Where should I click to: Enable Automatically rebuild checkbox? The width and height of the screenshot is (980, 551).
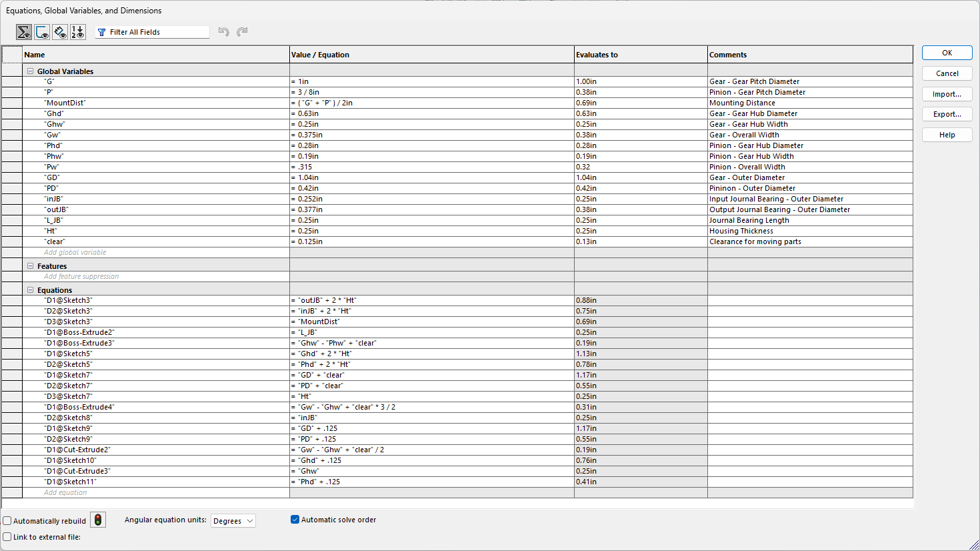7,521
